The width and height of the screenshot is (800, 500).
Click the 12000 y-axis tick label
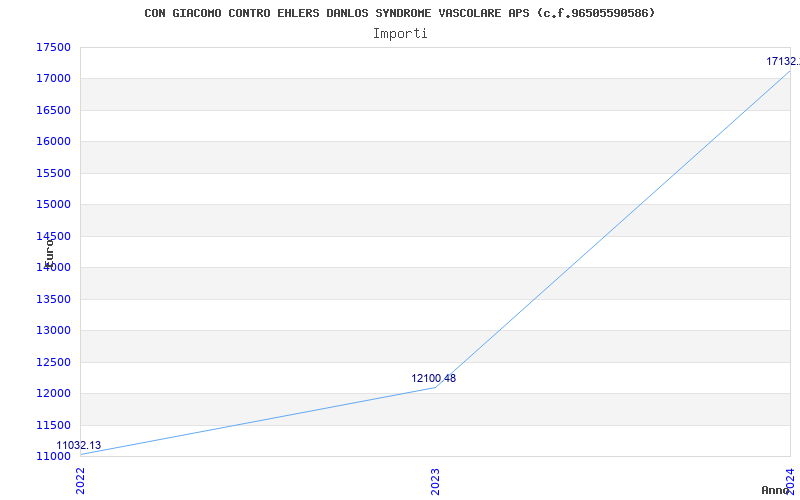click(x=53, y=393)
